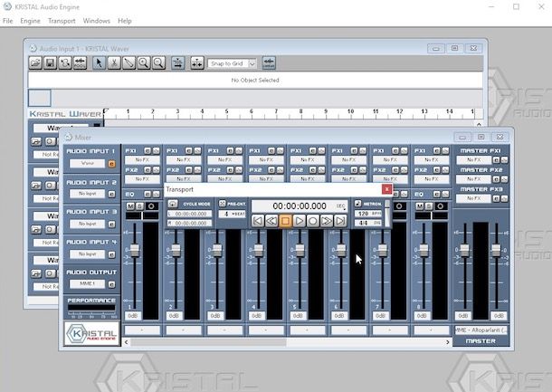Toggle Pre-Count button in Transport
Screen dimensions: 552x392
click(x=222, y=204)
